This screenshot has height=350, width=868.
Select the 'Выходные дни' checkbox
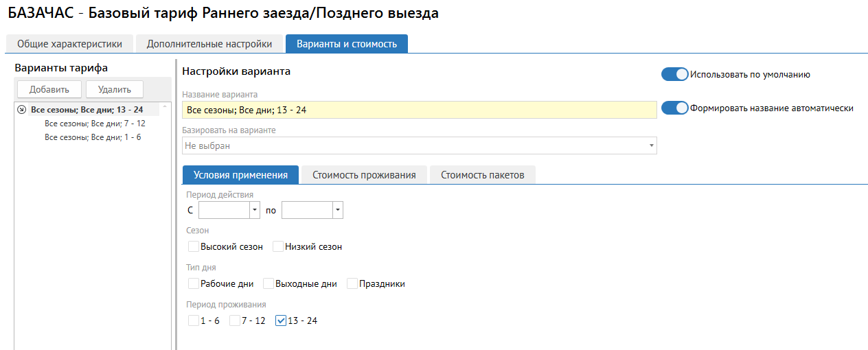(x=268, y=283)
